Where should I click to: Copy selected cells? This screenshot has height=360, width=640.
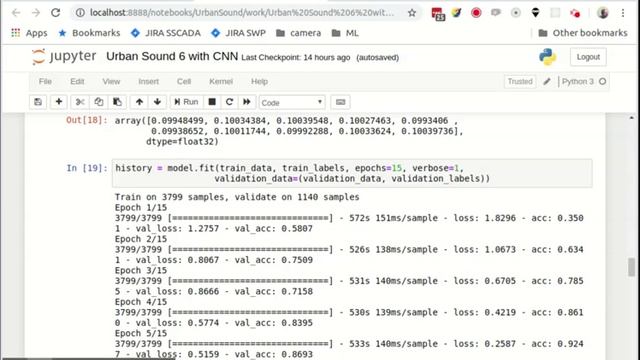98,102
